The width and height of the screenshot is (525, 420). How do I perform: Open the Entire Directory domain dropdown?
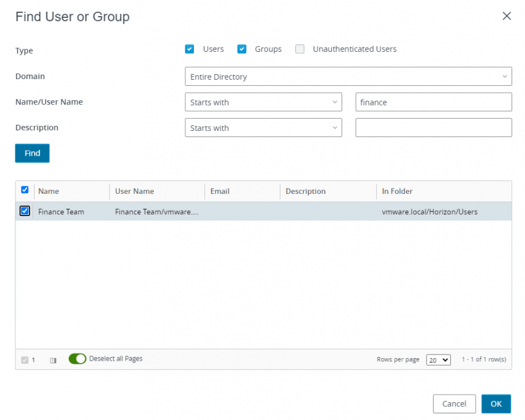348,76
